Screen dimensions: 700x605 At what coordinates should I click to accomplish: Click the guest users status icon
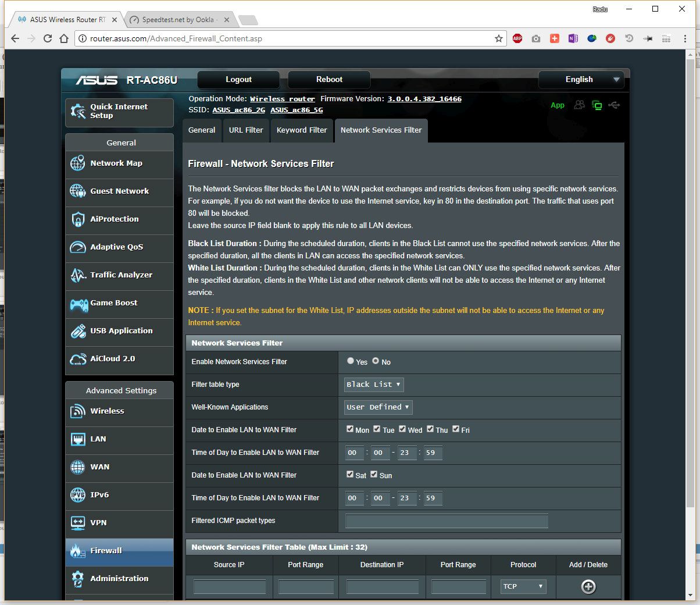coord(579,105)
